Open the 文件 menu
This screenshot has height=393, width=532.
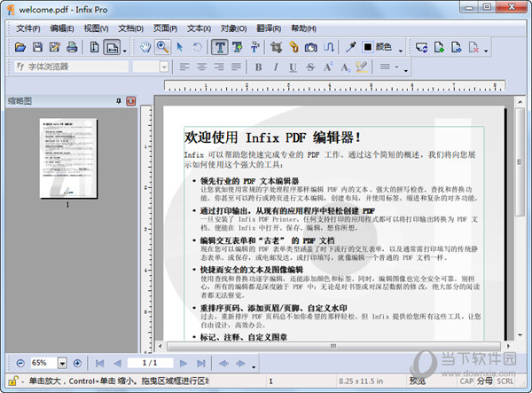pyautogui.click(x=28, y=28)
